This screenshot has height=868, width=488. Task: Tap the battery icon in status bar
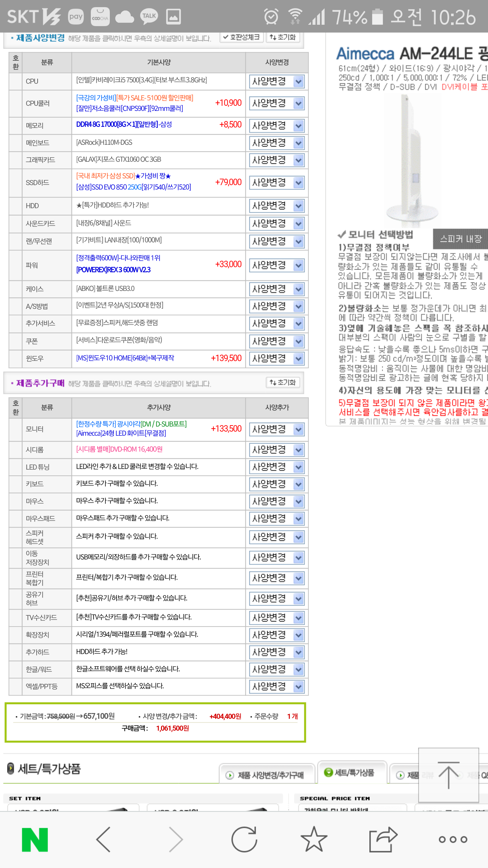tap(378, 16)
